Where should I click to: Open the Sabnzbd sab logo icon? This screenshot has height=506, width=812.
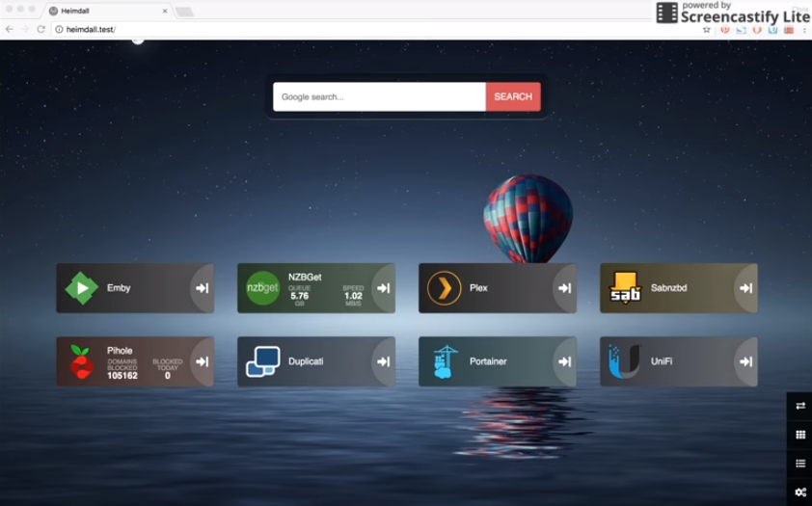pyautogui.click(x=625, y=288)
